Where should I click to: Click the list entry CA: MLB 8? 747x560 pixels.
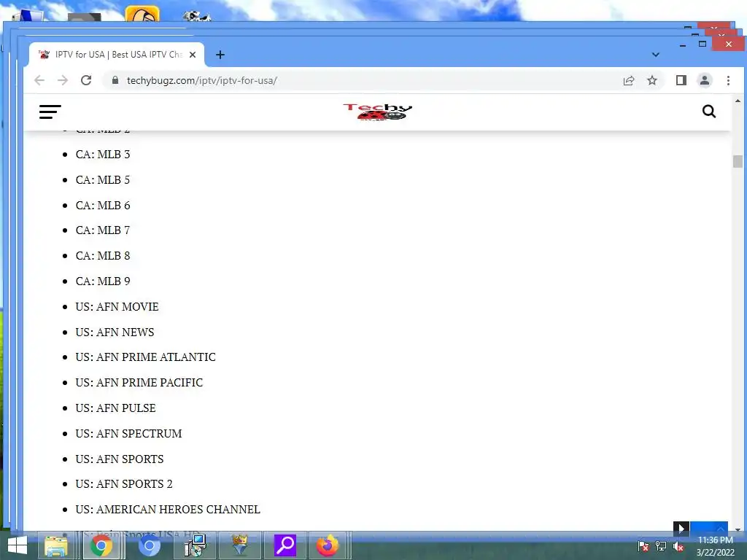pos(103,256)
